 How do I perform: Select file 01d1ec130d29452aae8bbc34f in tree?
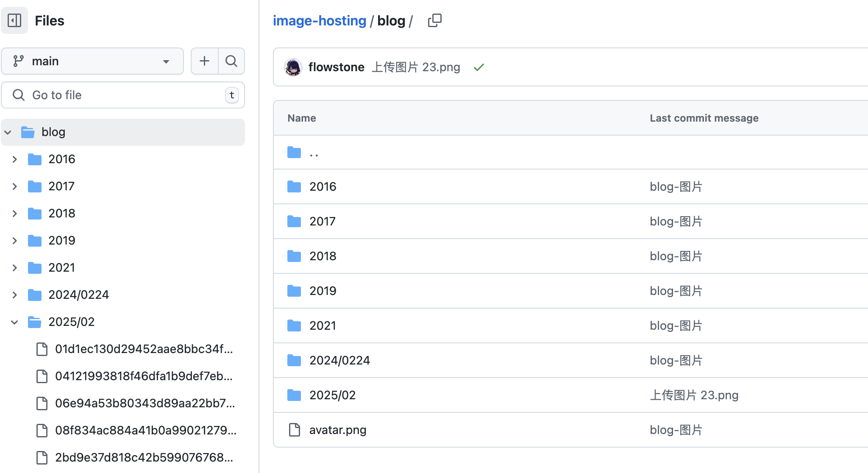(144, 349)
